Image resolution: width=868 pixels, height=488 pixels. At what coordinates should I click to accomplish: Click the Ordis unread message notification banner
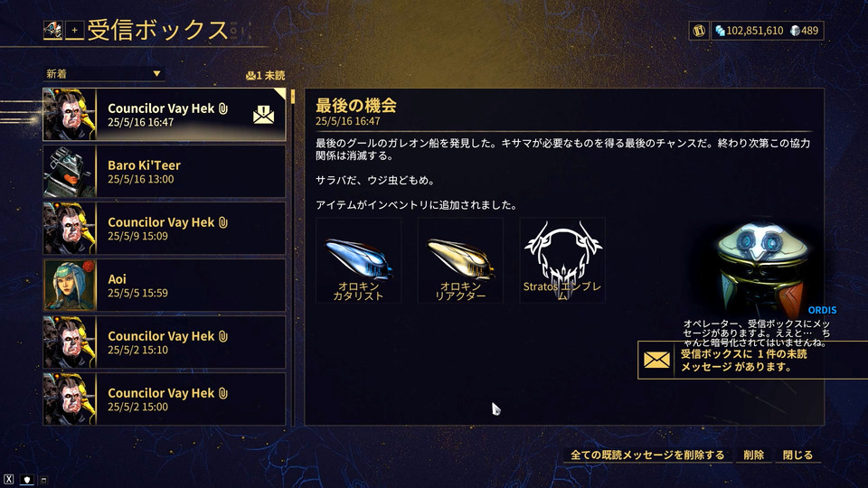(x=753, y=361)
